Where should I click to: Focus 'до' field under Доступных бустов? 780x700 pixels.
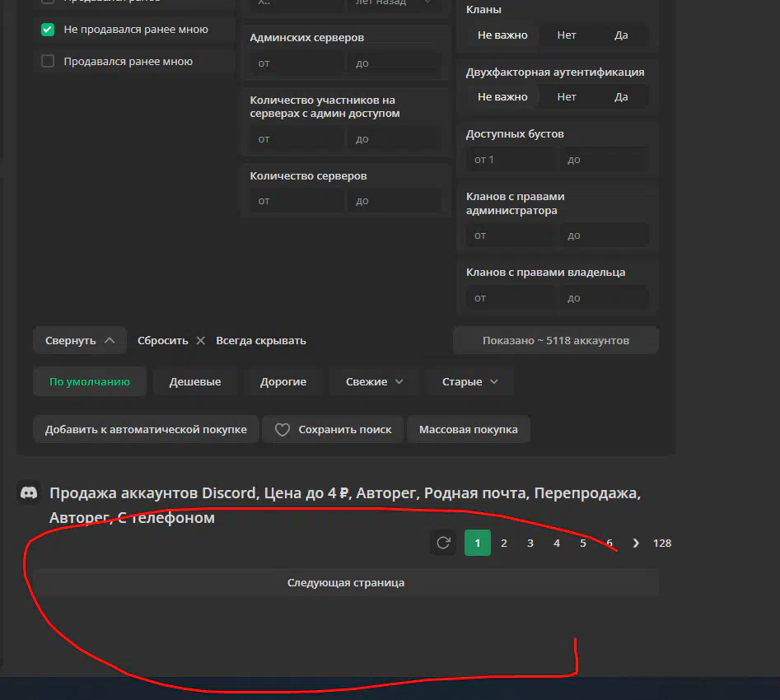604,160
